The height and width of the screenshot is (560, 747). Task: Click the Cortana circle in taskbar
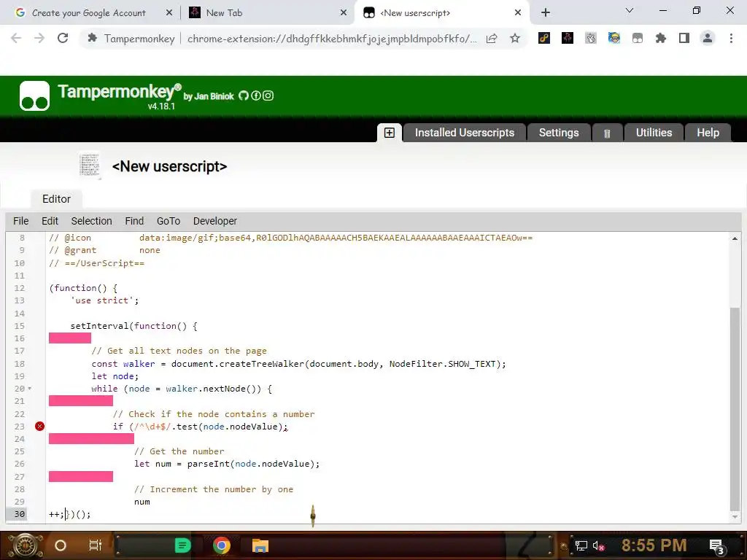[x=61, y=545]
